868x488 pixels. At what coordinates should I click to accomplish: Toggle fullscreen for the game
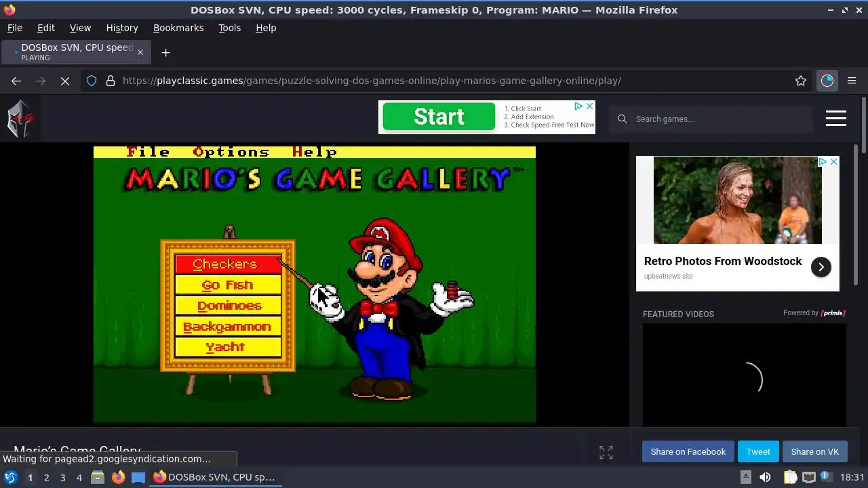[606, 452]
